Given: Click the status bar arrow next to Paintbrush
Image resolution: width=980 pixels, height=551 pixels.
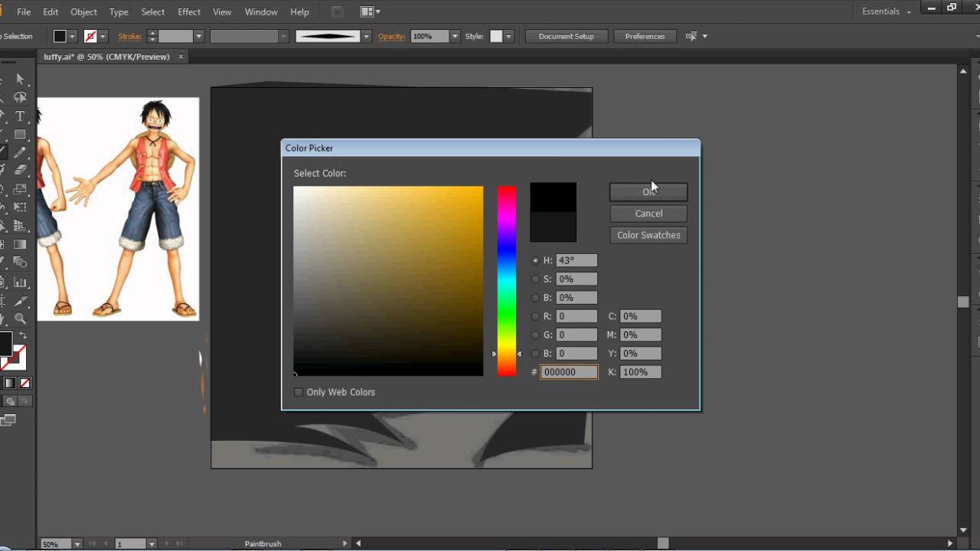Looking at the screenshot, I should pyautogui.click(x=345, y=543).
